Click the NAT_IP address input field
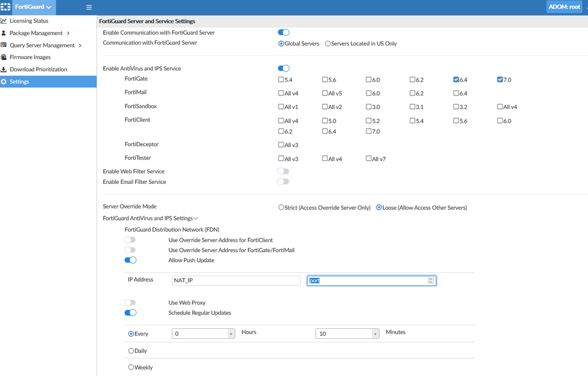 tap(236, 281)
